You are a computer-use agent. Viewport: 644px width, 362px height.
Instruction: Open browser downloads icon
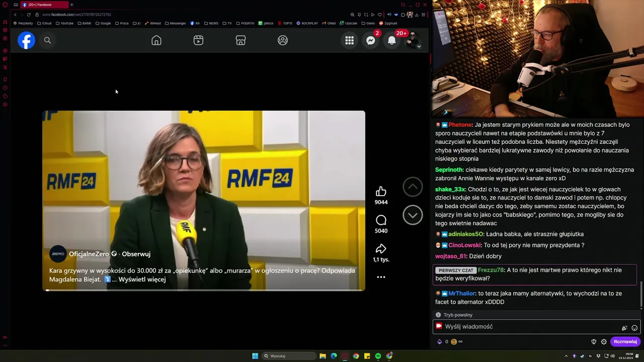[417, 15]
